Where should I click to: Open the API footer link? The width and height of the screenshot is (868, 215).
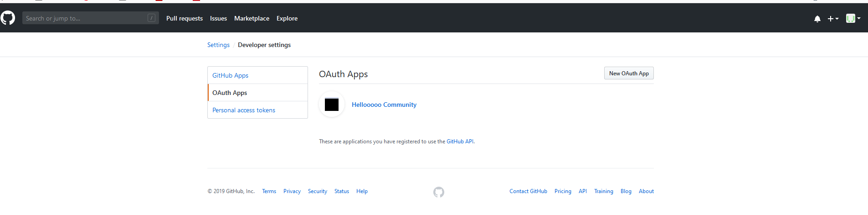pos(583,191)
